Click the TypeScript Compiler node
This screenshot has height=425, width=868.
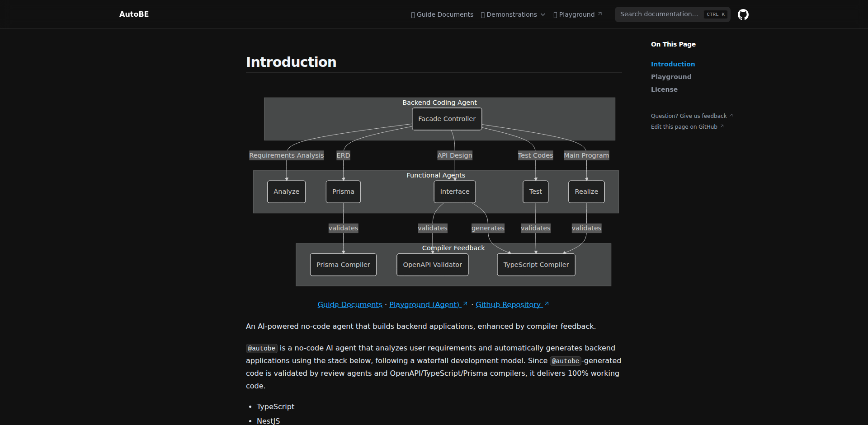click(x=536, y=265)
